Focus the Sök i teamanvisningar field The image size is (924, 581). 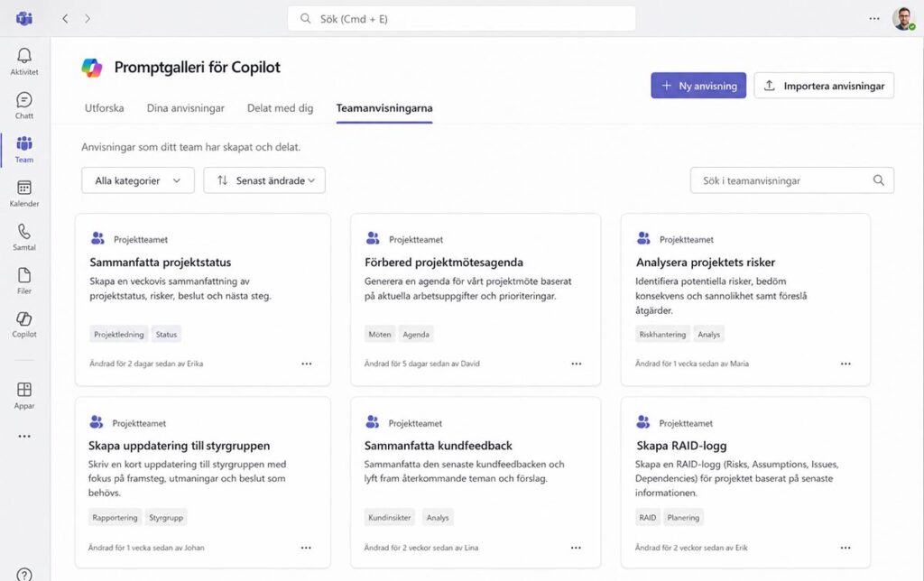pos(792,180)
